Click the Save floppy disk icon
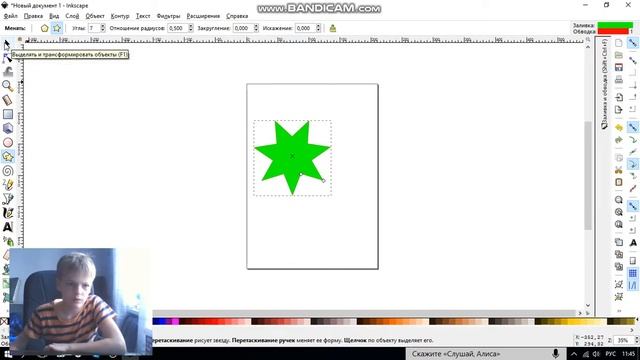 619,67
